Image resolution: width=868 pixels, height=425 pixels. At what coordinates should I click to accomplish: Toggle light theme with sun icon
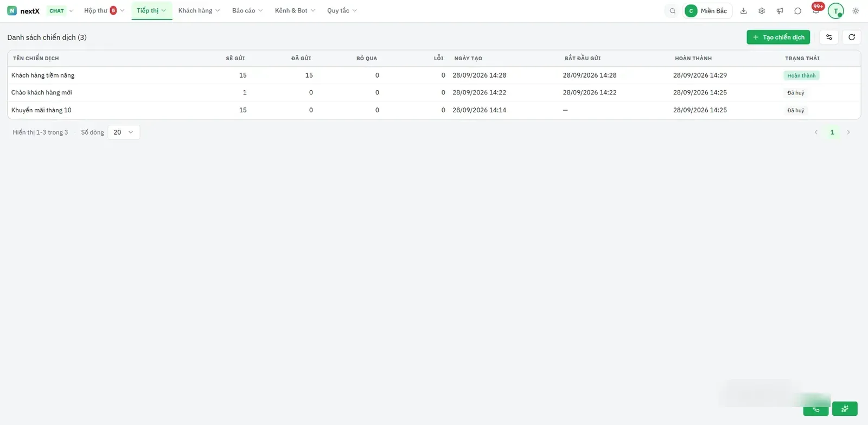coord(856,11)
